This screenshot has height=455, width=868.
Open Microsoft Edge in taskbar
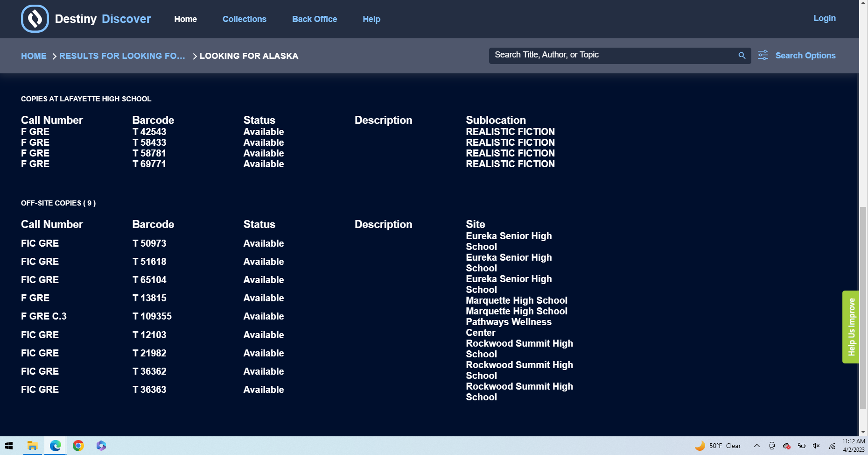55,446
